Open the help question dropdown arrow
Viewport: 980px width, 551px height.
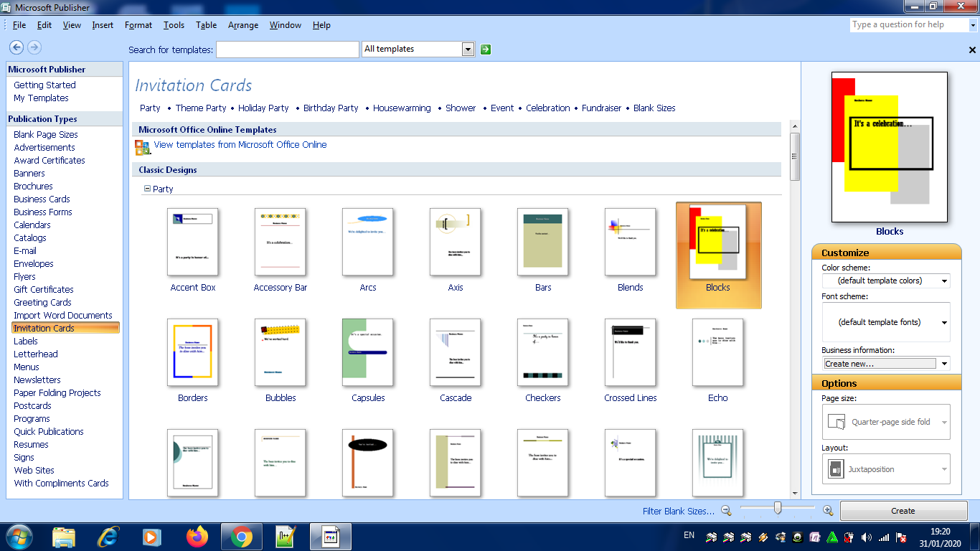point(974,25)
